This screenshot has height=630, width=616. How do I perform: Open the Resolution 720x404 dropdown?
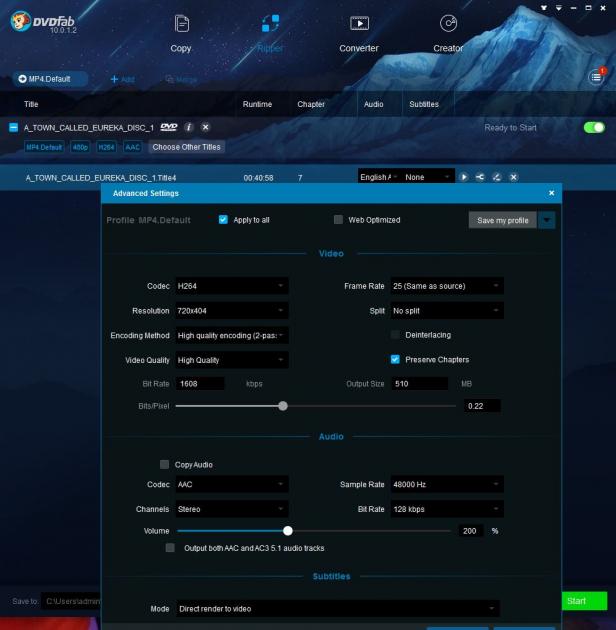pyautogui.click(x=232, y=311)
